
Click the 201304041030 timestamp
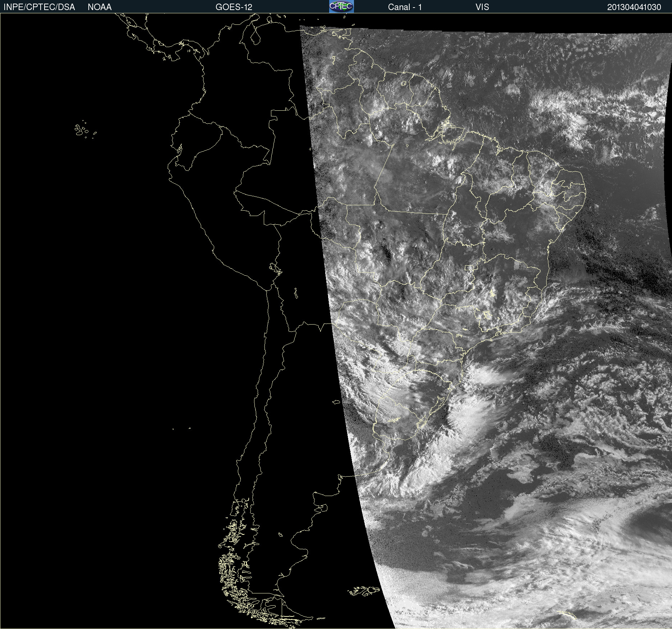point(634,7)
